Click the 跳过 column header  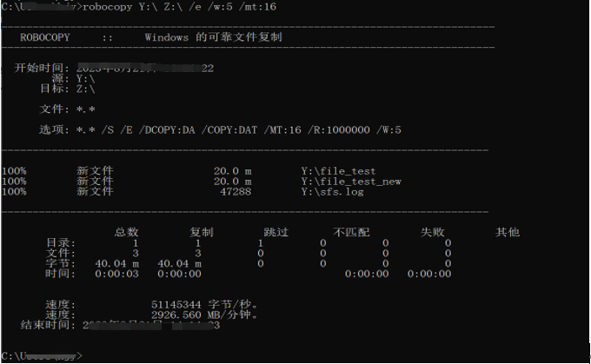click(x=276, y=232)
